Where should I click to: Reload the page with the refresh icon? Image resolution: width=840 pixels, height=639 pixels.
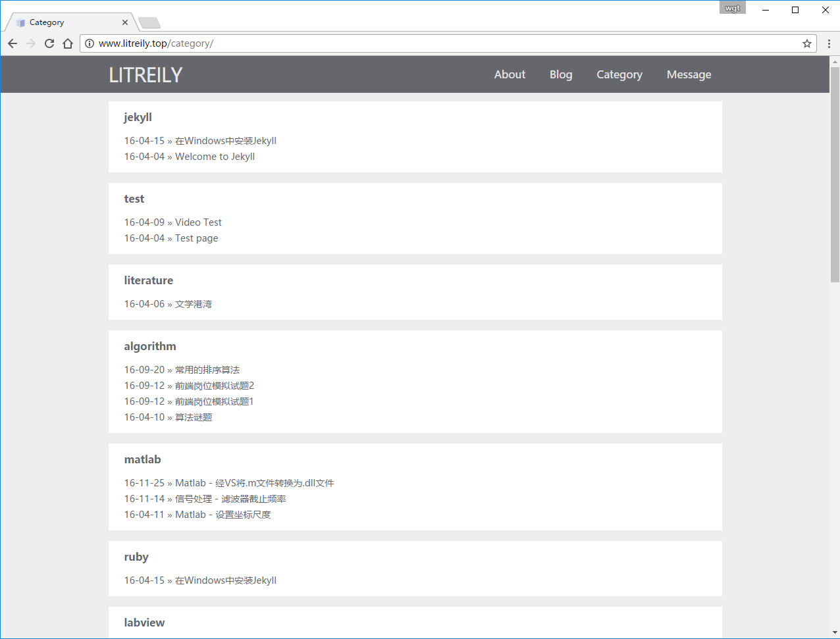[x=49, y=43]
